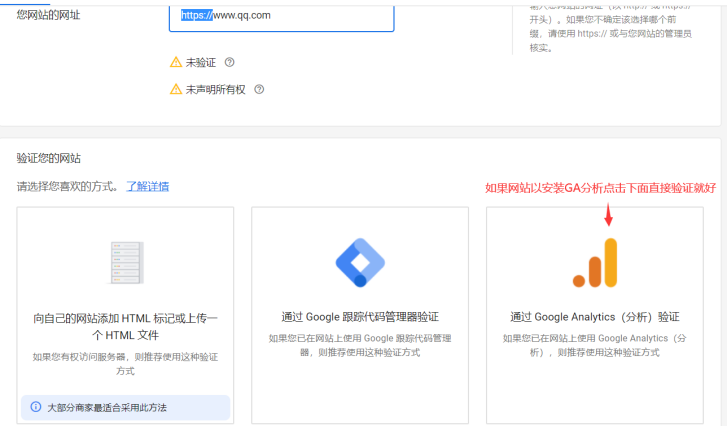The width and height of the screenshot is (728, 427).
Task: Click the 请选择您喜欢的方式 text
Action: (67, 187)
